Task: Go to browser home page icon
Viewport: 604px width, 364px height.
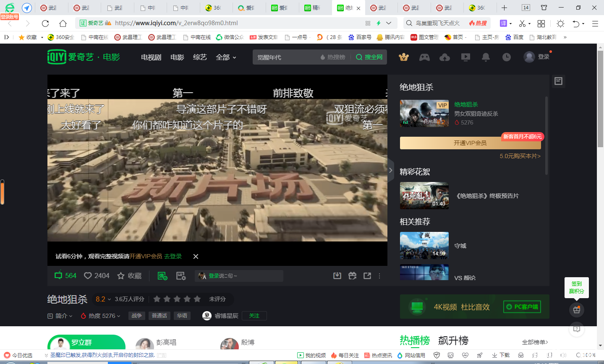Action: (63, 23)
